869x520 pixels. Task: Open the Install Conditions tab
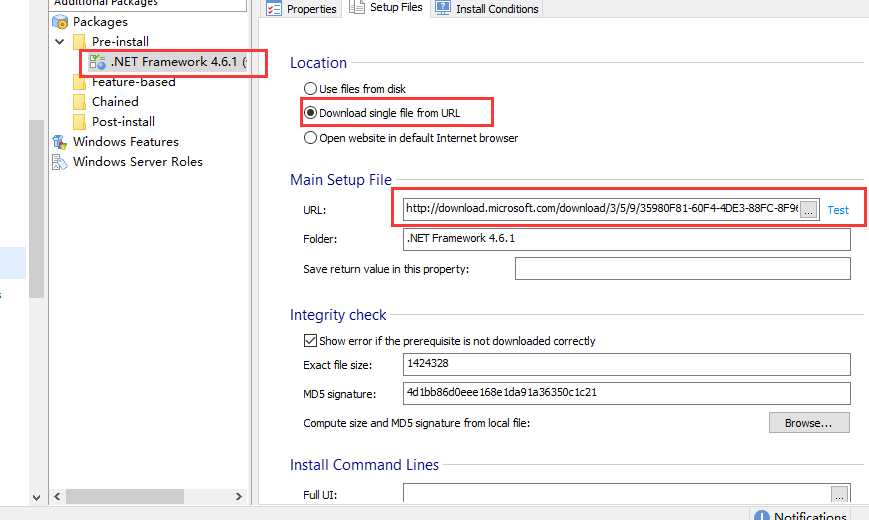(x=487, y=9)
